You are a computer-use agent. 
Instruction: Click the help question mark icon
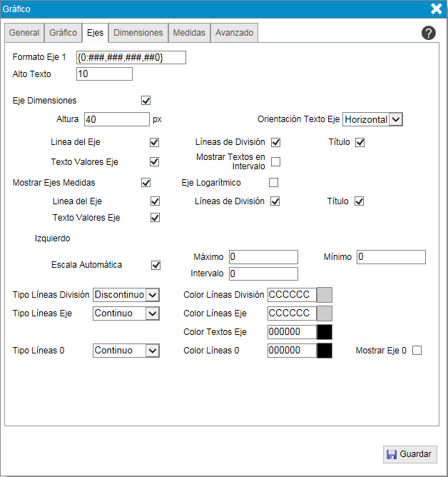tap(429, 33)
